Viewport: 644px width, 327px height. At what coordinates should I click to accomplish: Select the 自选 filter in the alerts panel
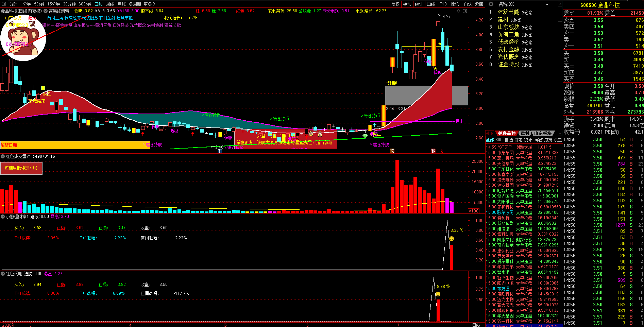(x=509, y=140)
